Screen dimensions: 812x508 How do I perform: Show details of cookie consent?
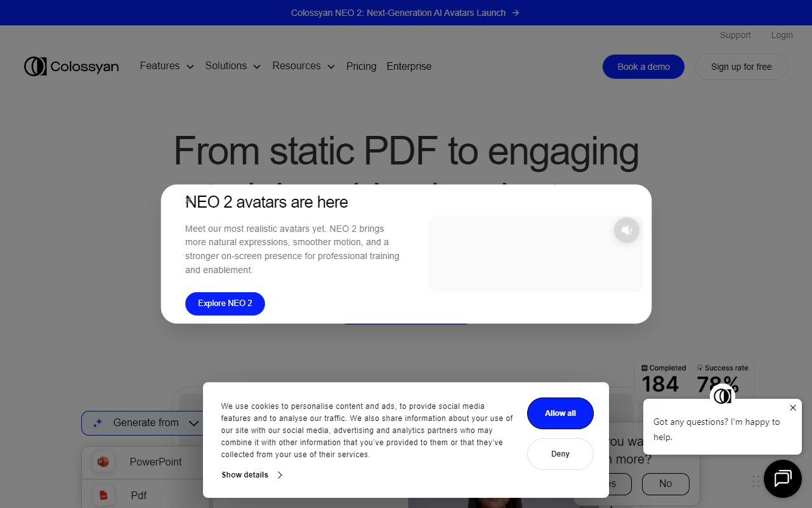[252, 475]
